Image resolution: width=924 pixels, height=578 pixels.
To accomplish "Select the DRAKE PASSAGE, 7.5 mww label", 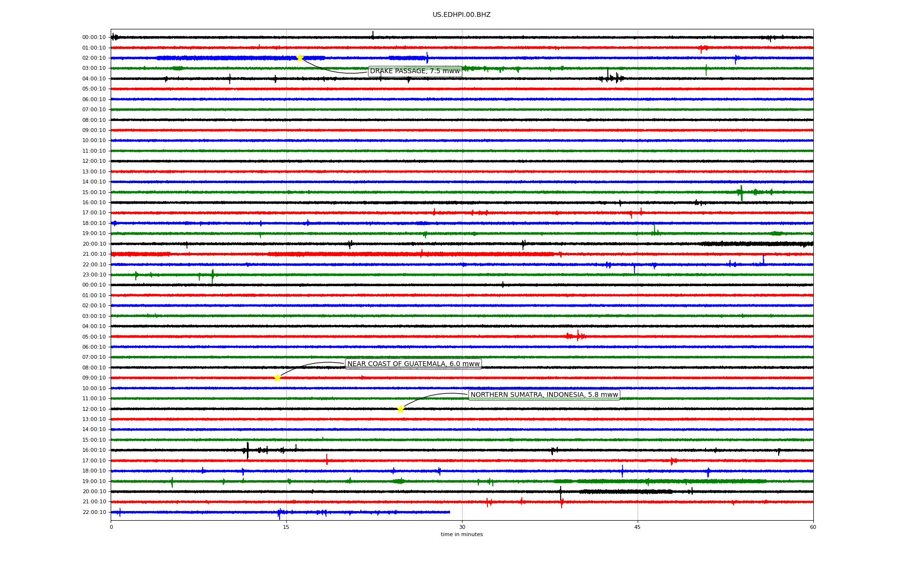I will (x=415, y=71).
